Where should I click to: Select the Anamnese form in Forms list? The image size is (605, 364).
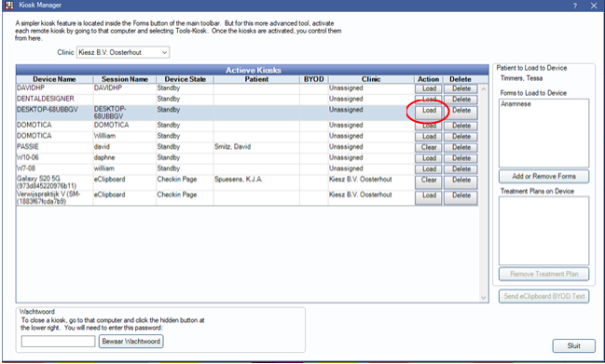516,104
